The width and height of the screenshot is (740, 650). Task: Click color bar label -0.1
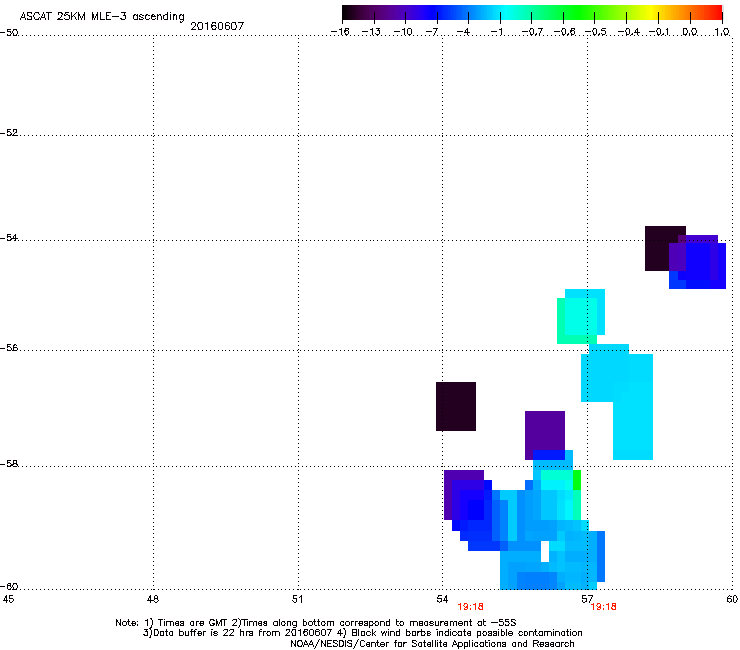tap(659, 32)
